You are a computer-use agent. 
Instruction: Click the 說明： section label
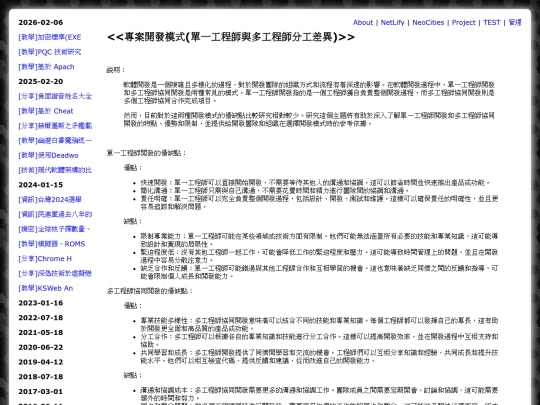click(x=116, y=70)
